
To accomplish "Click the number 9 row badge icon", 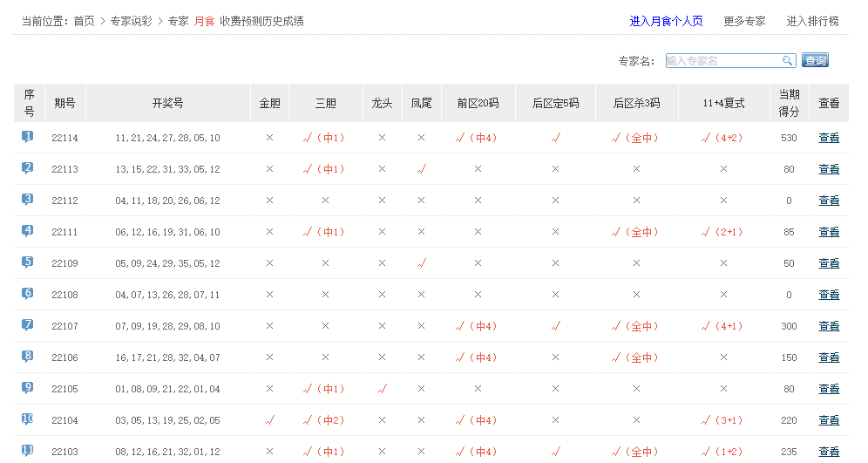I will 28,388.
